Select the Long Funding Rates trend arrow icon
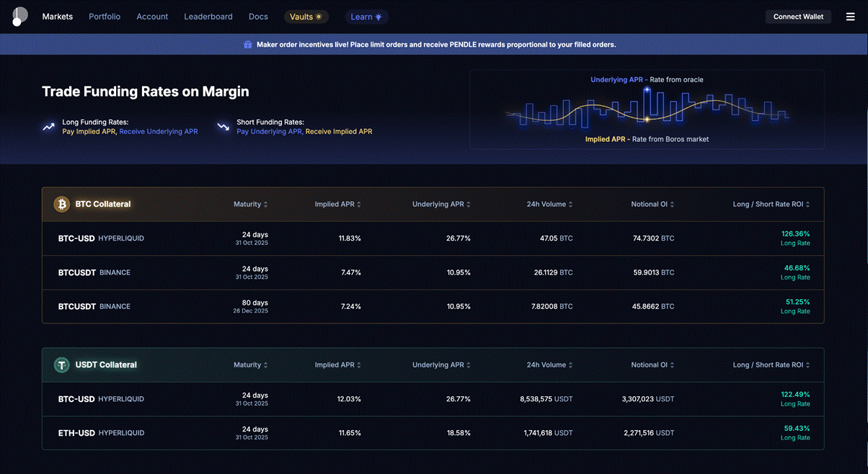 [x=48, y=126]
